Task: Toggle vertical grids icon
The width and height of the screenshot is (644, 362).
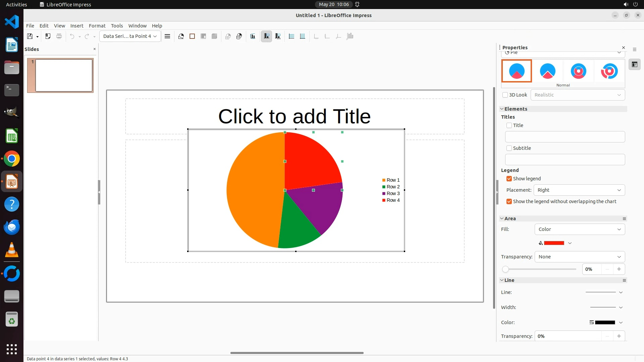Action: tap(303, 36)
